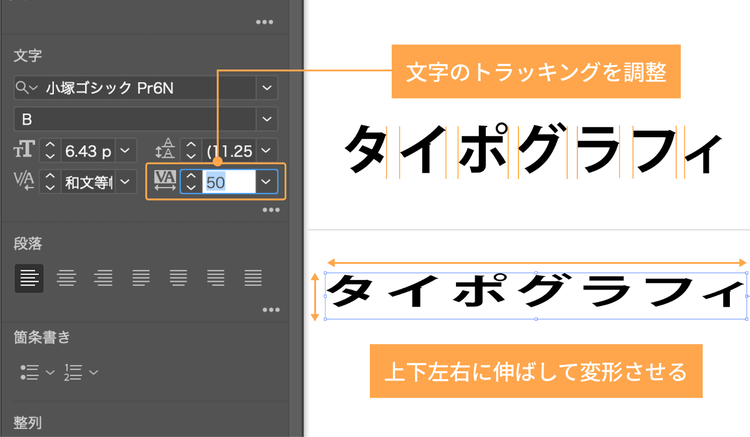Select justify all lines button

[x=253, y=278]
